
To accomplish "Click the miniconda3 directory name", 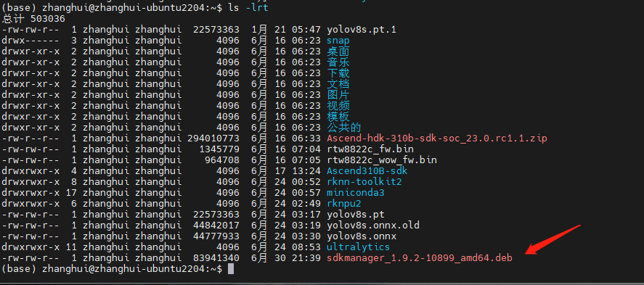I will [355, 192].
